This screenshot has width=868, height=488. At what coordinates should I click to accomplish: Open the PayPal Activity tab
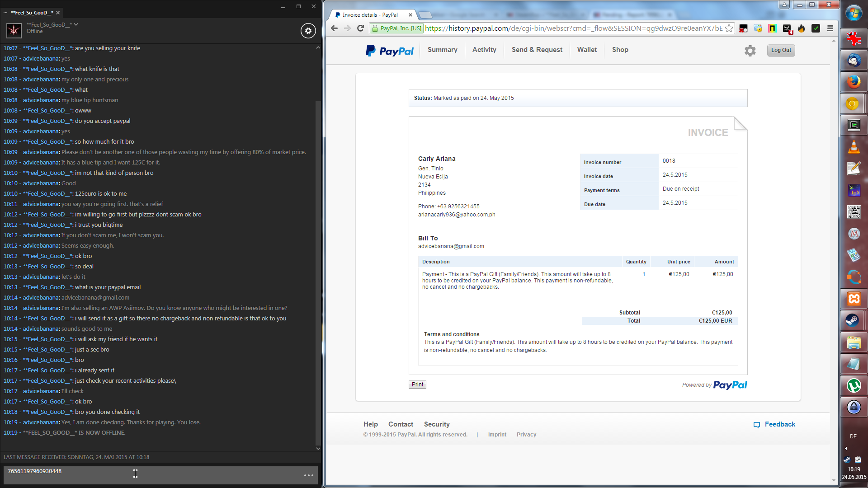tap(484, 50)
